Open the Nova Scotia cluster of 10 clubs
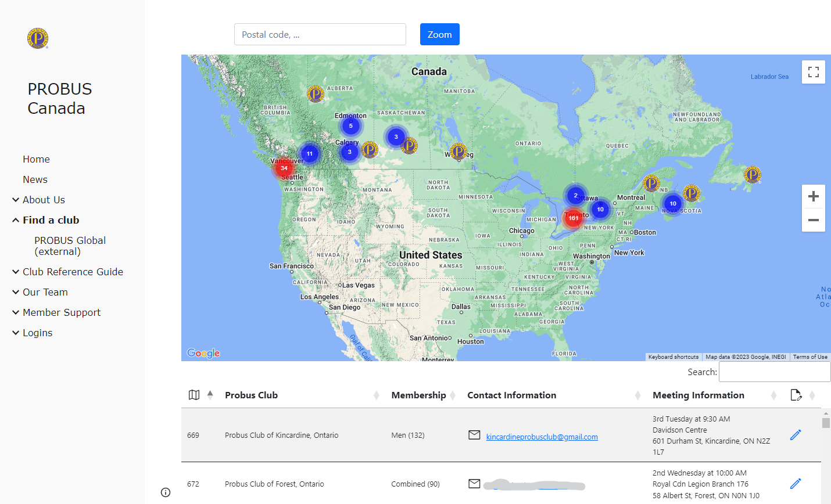 672,204
